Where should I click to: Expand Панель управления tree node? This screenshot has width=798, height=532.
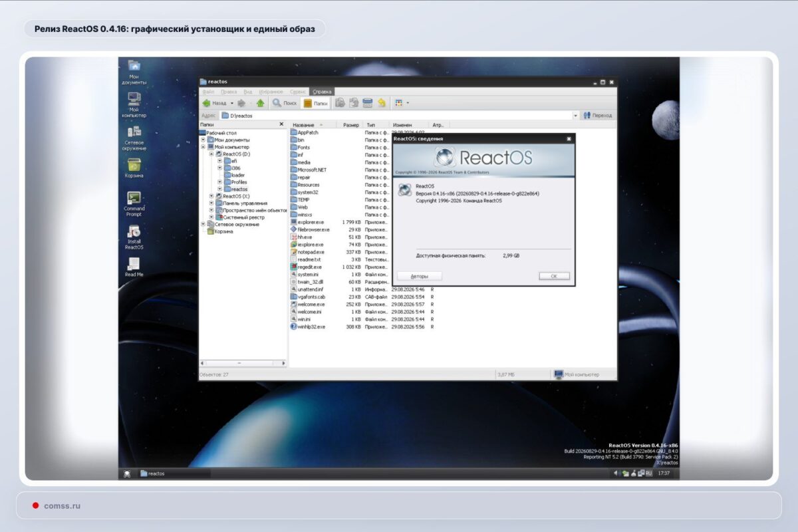coord(211,203)
